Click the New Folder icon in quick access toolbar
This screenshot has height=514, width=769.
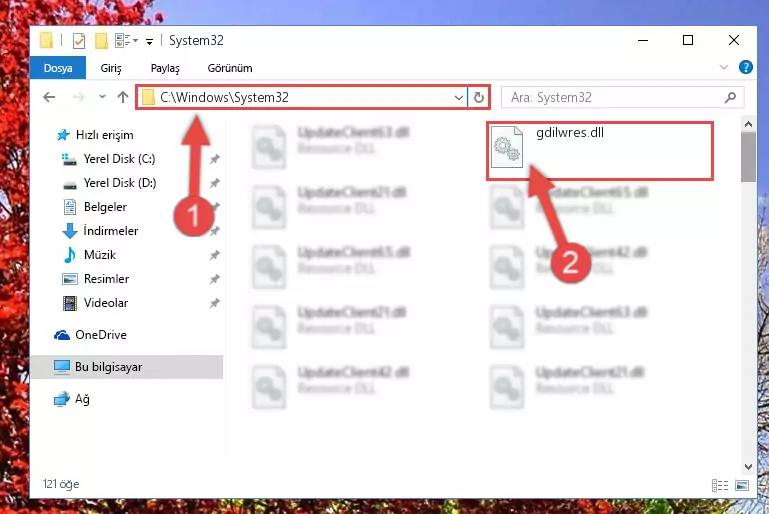(x=101, y=41)
